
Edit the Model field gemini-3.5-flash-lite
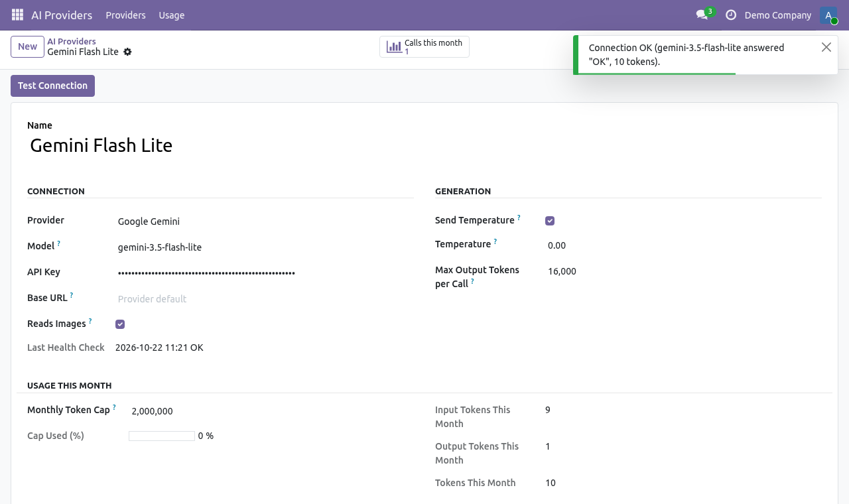[265, 247]
